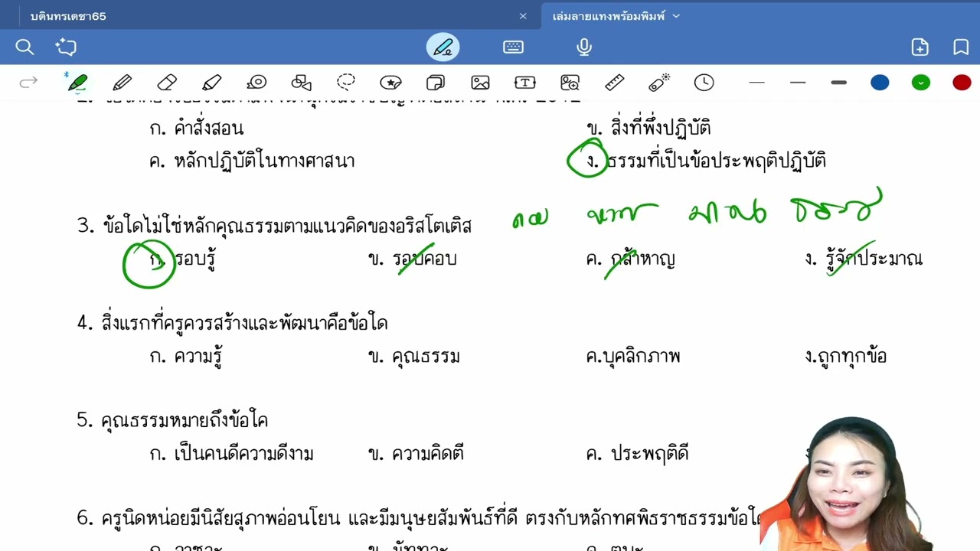Choose the thinnest stroke width
The image size is (980, 551).
click(756, 83)
